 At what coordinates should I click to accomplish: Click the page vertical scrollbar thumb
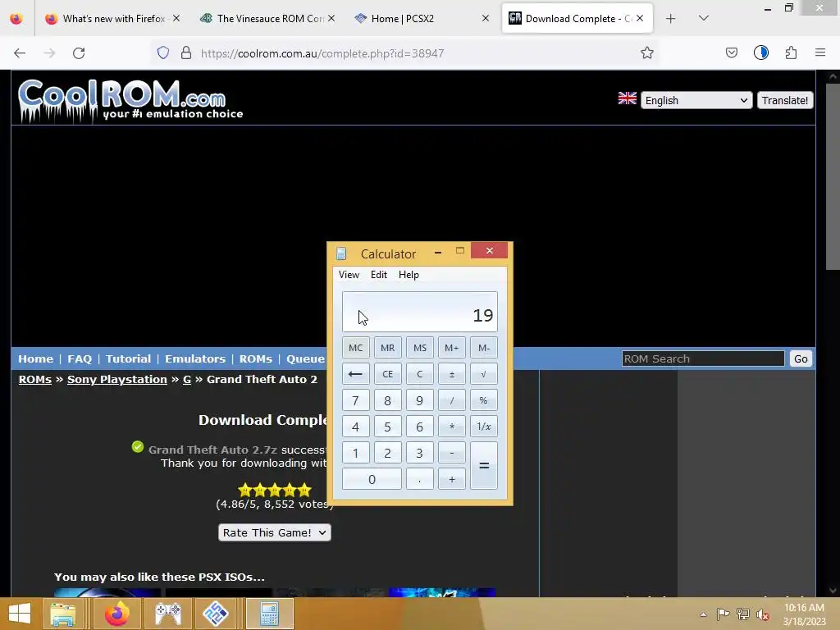[832, 177]
